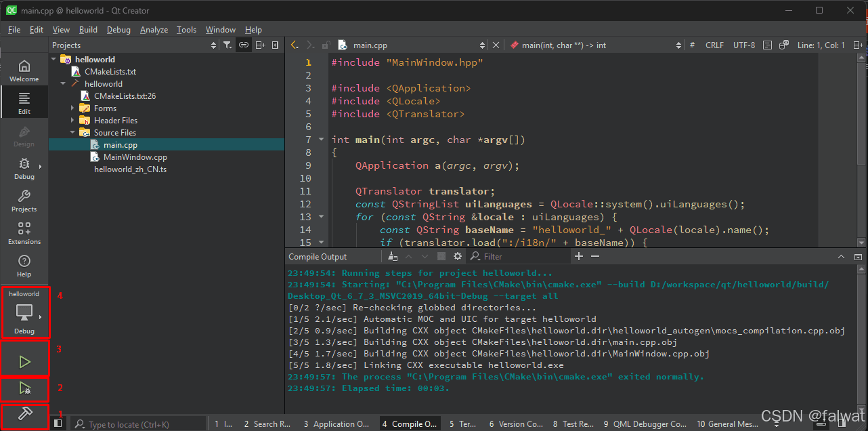Expand the Forms folder
This screenshot has height=431, width=868.
(x=72, y=108)
